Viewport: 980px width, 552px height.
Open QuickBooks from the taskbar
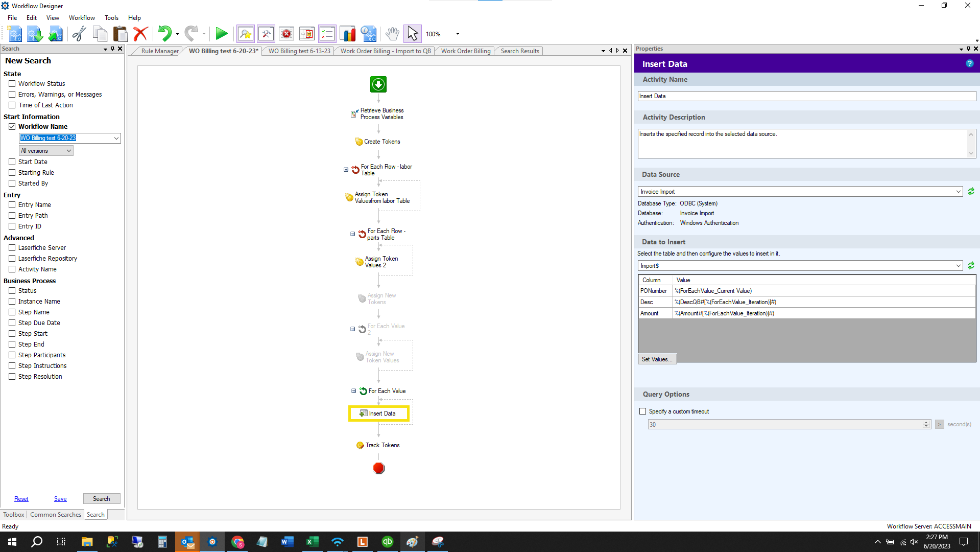(x=388, y=542)
